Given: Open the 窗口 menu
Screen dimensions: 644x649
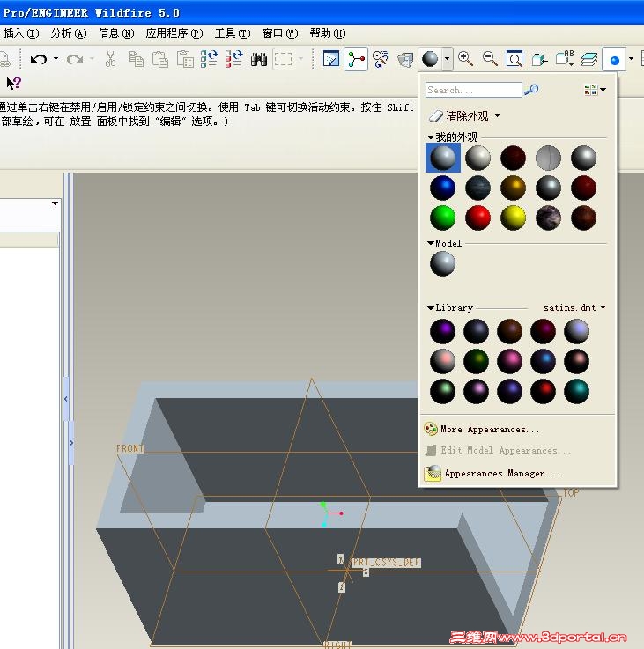Looking at the screenshot, I should point(280,33).
